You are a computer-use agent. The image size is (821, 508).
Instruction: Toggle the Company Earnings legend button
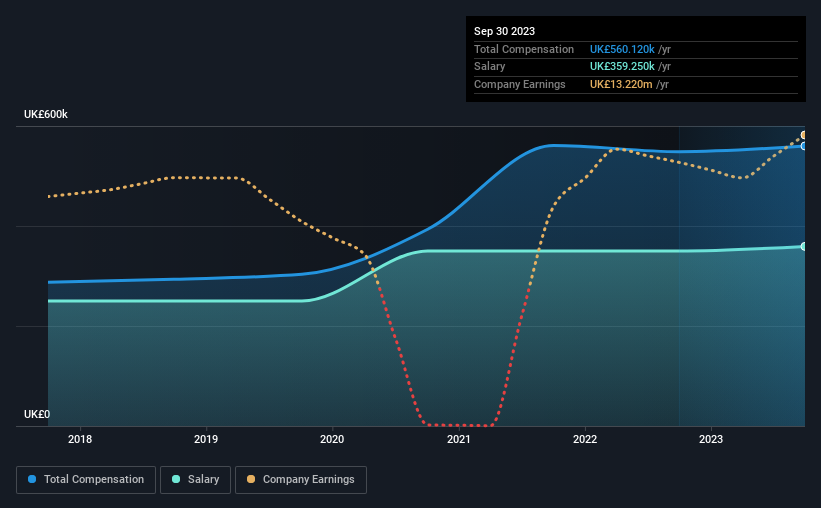[301, 480]
